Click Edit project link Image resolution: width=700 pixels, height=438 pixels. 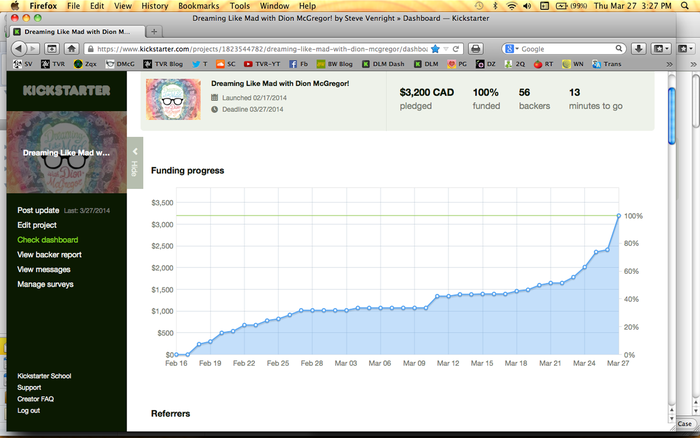(37, 225)
